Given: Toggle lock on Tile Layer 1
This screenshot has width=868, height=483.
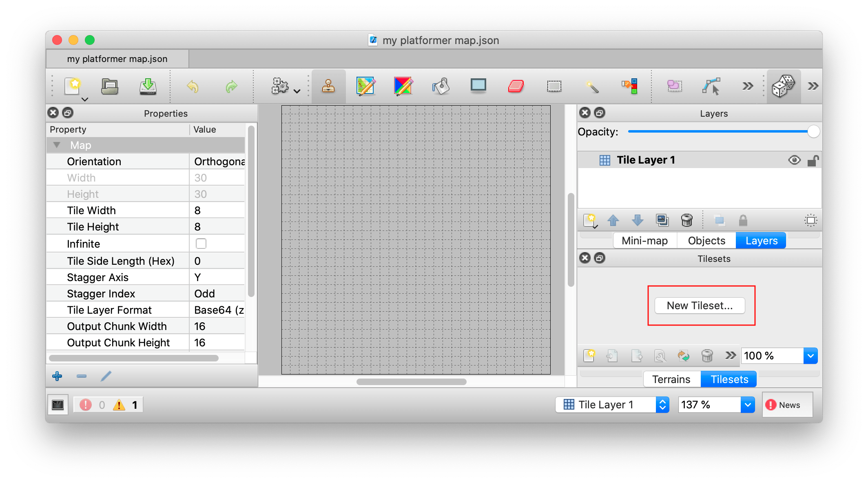Looking at the screenshot, I should click(x=813, y=160).
